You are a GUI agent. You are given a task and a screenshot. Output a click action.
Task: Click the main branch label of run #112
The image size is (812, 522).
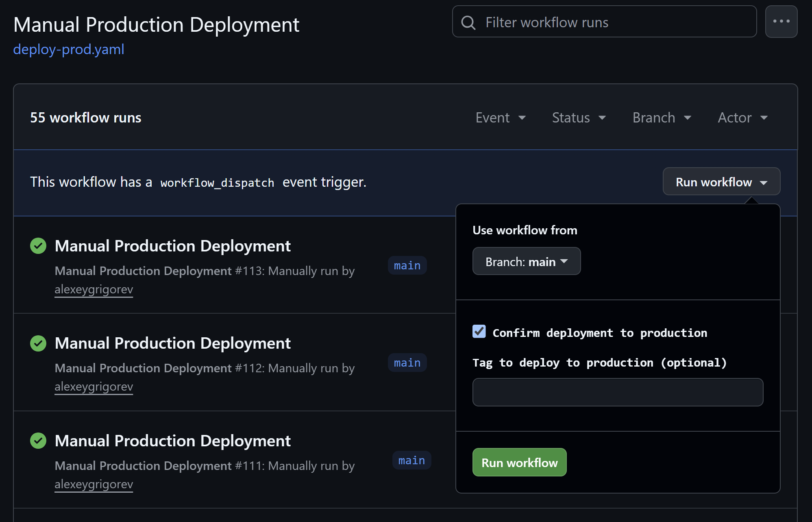[407, 363]
